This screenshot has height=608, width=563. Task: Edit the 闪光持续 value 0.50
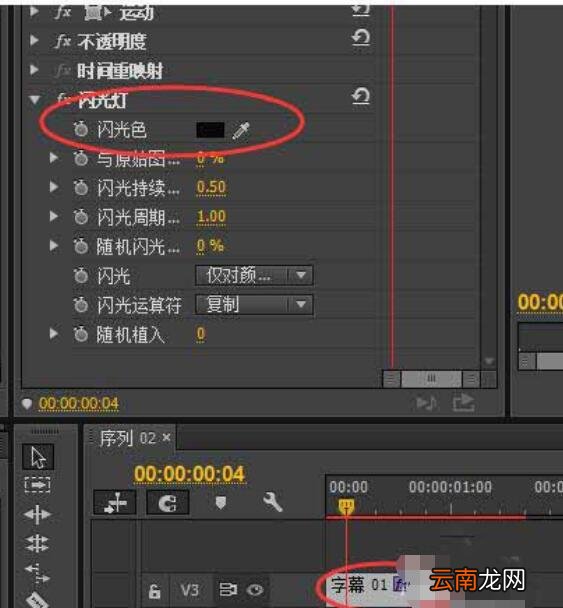pyautogui.click(x=211, y=187)
